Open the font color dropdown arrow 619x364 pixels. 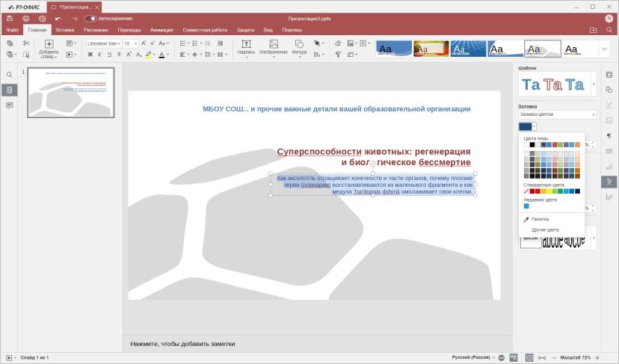pos(168,55)
